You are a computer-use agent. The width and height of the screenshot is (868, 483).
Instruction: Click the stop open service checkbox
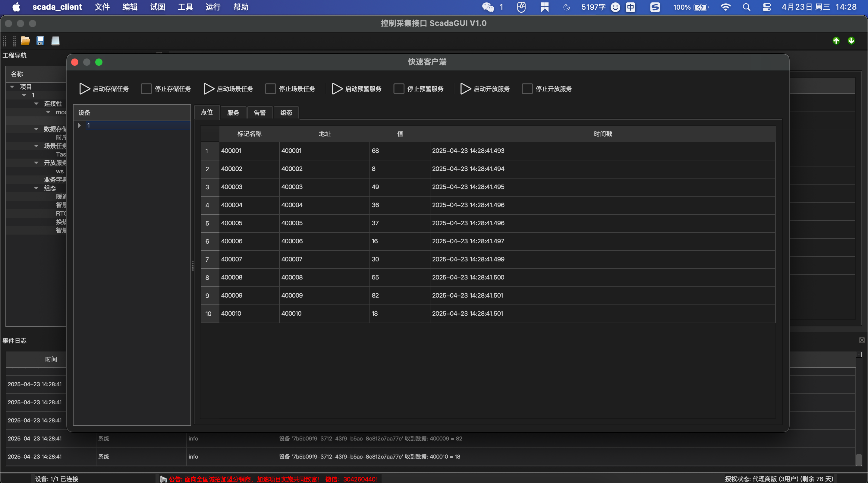click(527, 89)
